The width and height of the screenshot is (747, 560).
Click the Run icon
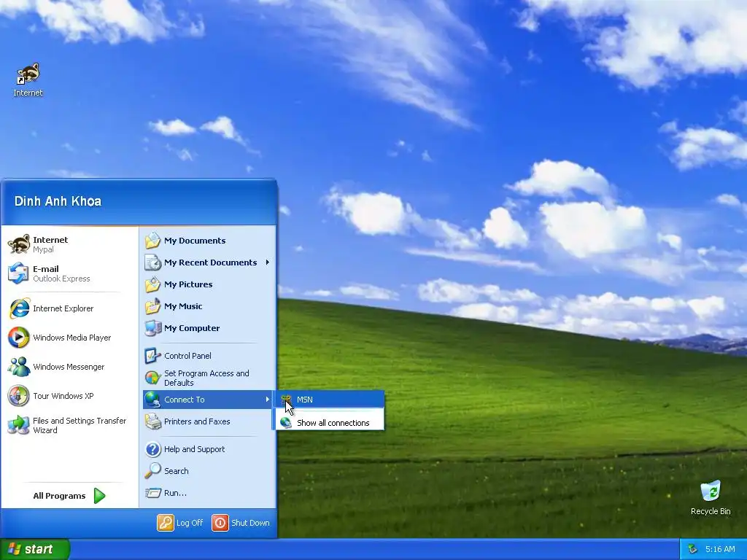153,493
